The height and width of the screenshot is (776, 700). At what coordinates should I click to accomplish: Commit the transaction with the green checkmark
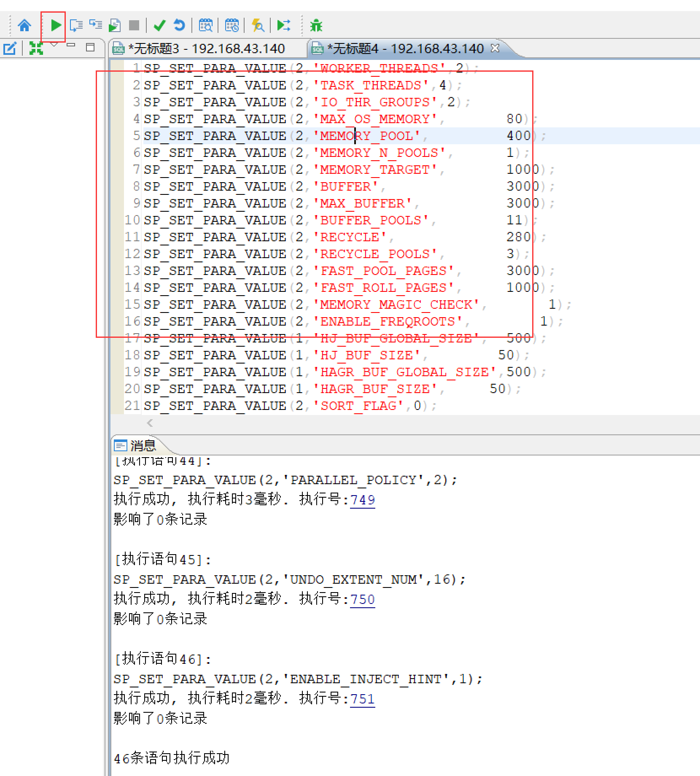coord(159,26)
